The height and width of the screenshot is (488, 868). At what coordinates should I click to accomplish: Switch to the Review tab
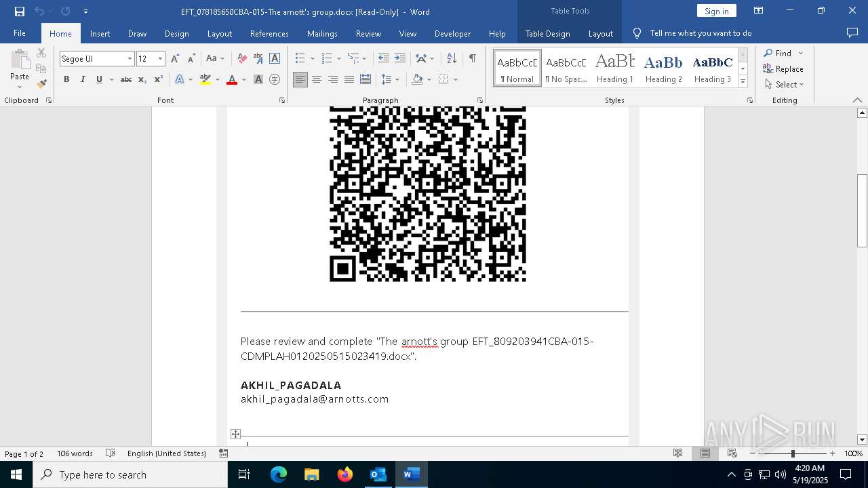point(368,33)
